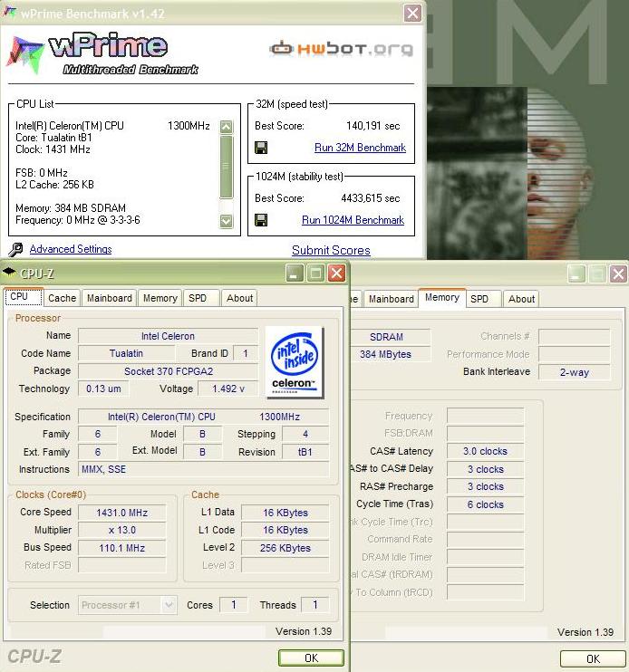The width and height of the screenshot is (629, 672).
Task: Click the Technology value 0.13 um
Action: (x=103, y=389)
